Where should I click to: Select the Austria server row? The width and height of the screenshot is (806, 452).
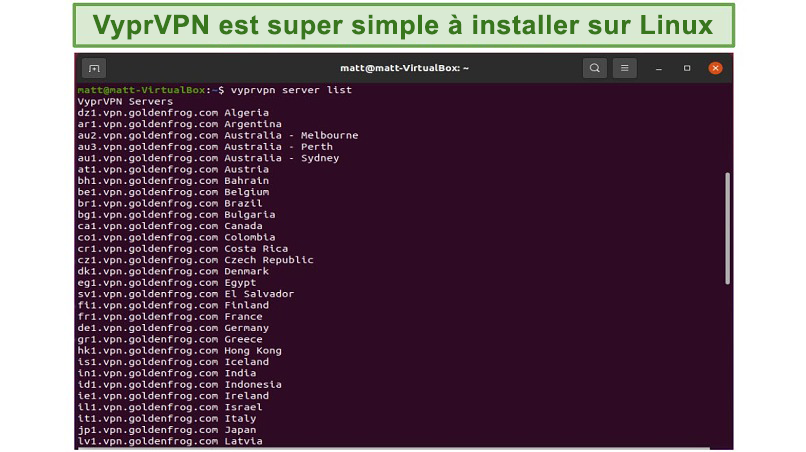pos(173,169)
